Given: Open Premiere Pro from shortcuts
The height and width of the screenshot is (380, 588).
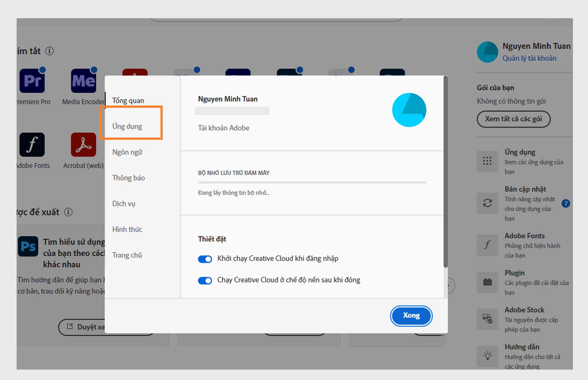Looking at the screenshot, I should (x=32, y=80).
